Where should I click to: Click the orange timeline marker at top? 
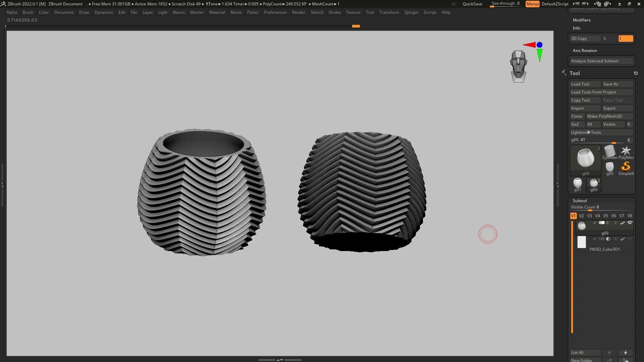click(356, 26)
